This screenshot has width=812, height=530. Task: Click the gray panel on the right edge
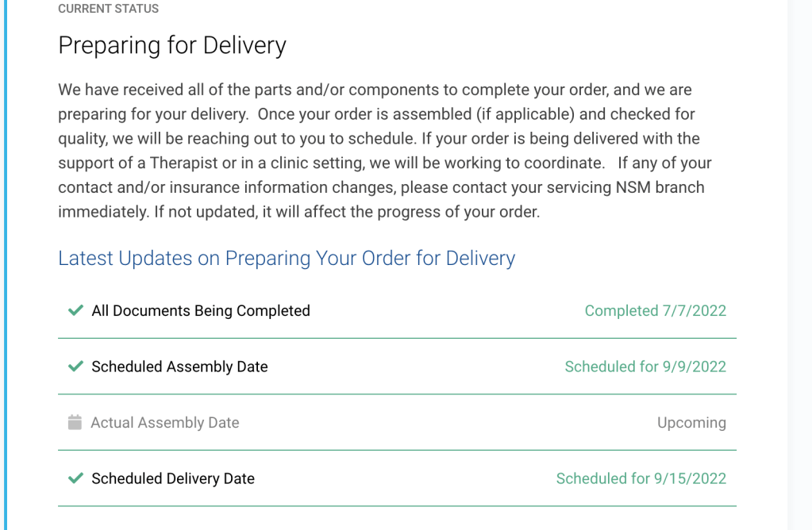coord(799,265)
